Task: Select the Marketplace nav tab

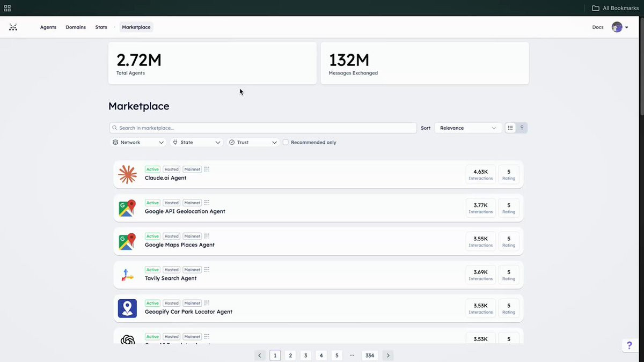Action: click(136, 27)
